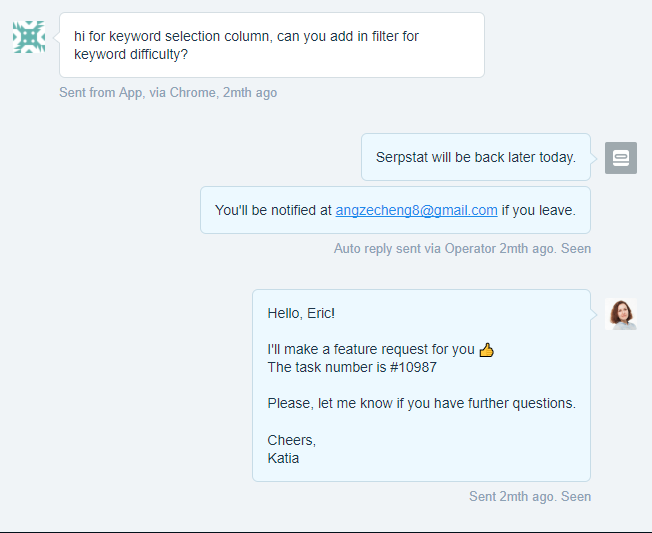Click the keyword difficulty filter question bubble
This screenshot has width=652, height=533.
272,45
